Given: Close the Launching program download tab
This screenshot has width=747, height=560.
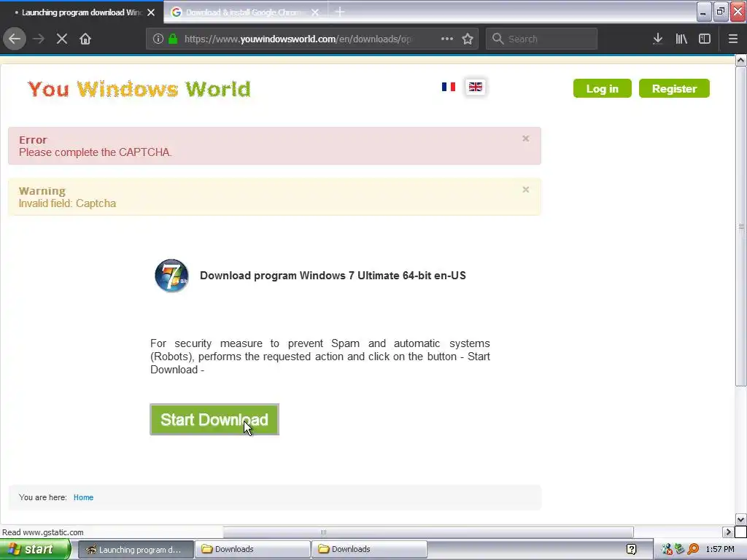Looking at the screenshot, I should [151, 12].
